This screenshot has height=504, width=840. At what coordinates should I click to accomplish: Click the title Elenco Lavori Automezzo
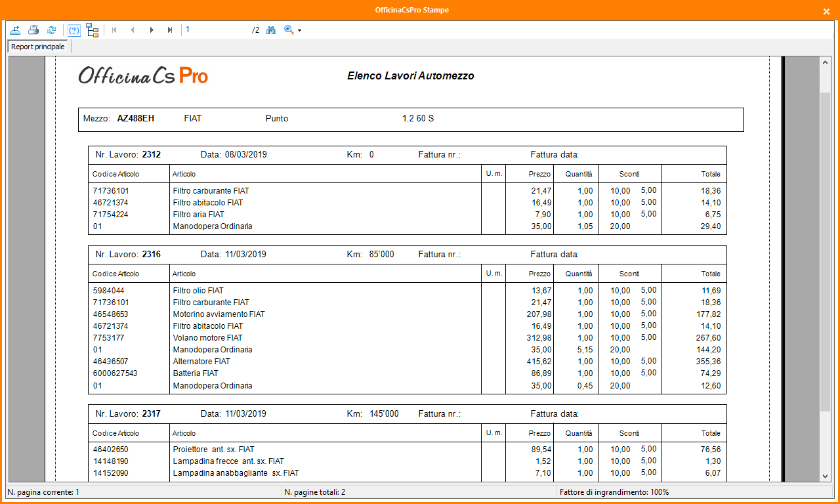(411, 76)
